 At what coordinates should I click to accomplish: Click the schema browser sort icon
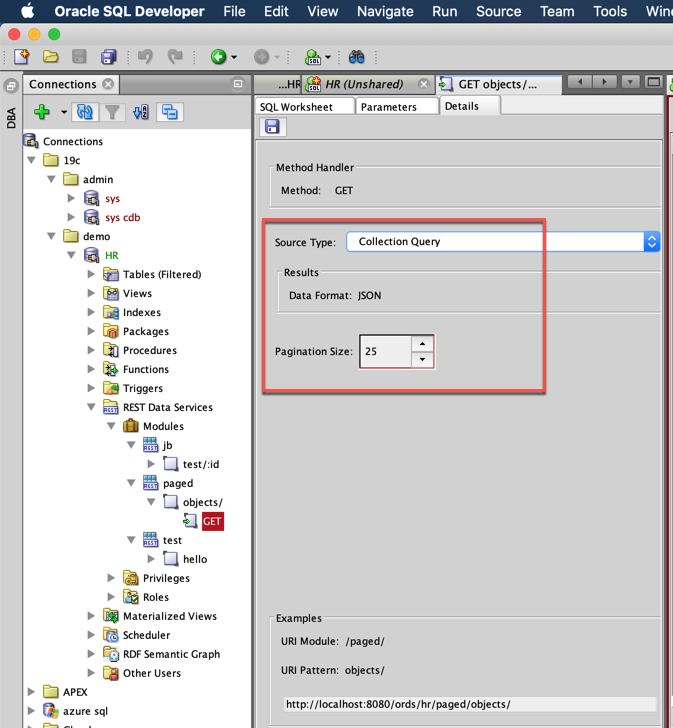[141, 112]
